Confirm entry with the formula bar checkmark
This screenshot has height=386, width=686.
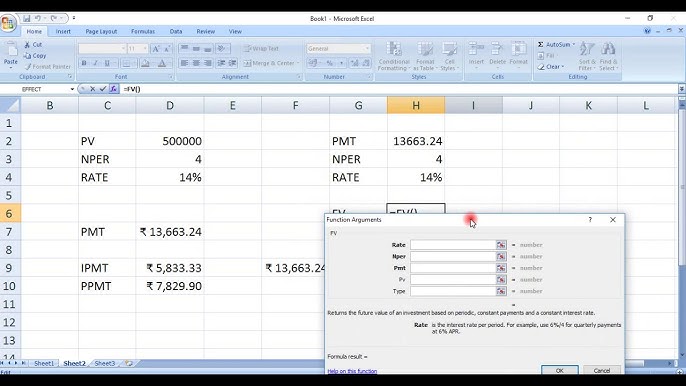103,89
